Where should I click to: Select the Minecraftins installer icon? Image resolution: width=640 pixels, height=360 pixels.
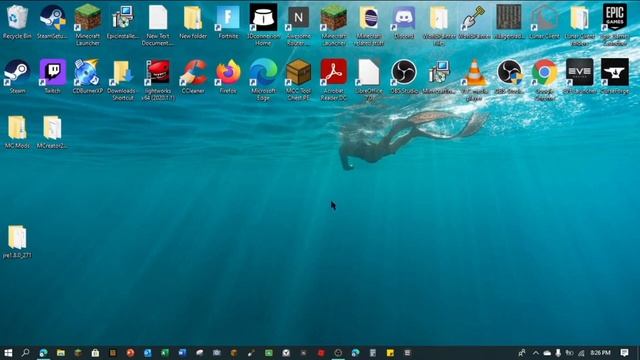[439, 73]
